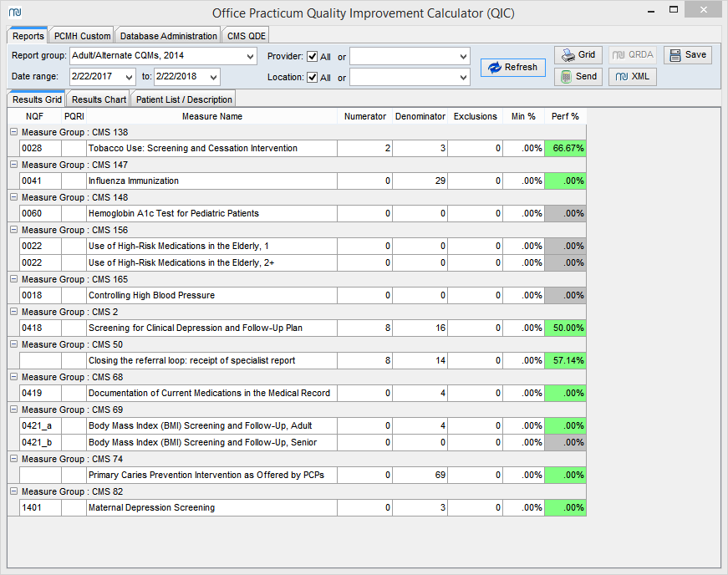Image resolution: width=728 pixels, height=575 pixels.
Task: Select Hemoglobin A1c Test for Pediatric Patients
Action: coord(303,213)
